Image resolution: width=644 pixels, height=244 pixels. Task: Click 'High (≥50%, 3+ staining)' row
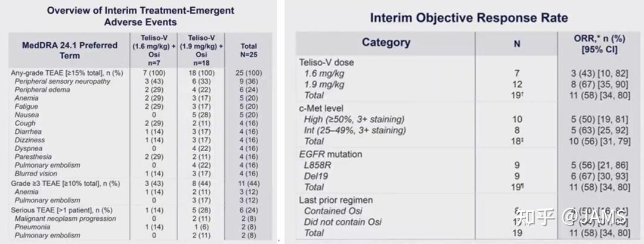[x=354, y=119]
